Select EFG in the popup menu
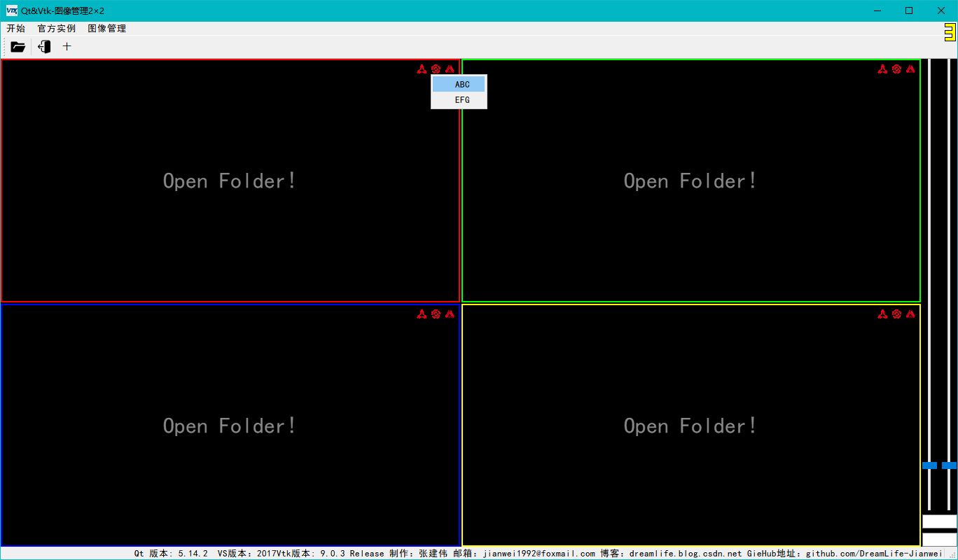 [459, 100]
